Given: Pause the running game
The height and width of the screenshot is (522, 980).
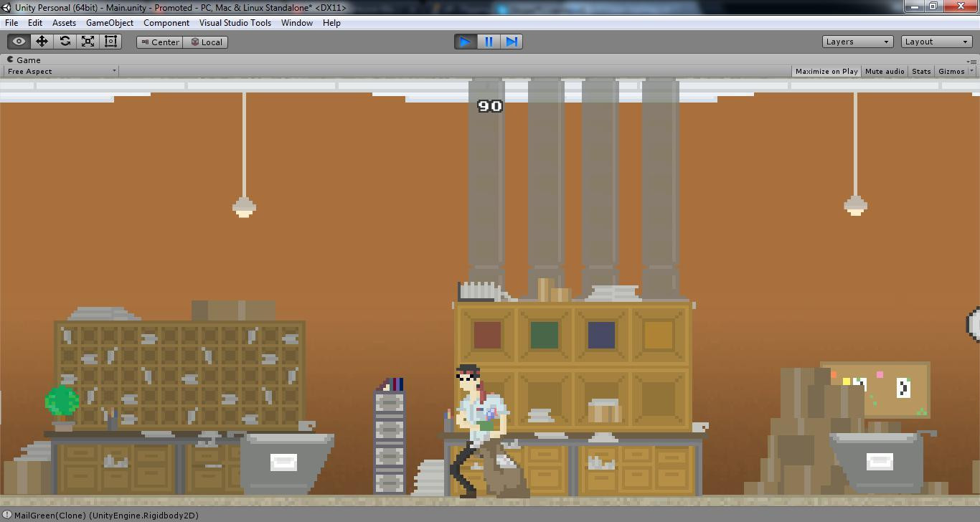Looking at the screenshot, I should pos(489,42).
